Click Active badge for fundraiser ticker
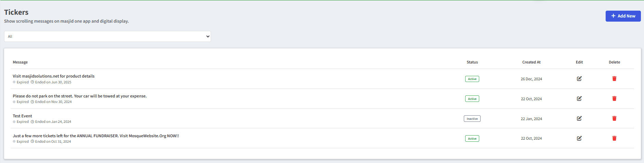Viewport: 644px width, 163px height. coord(472,139)
